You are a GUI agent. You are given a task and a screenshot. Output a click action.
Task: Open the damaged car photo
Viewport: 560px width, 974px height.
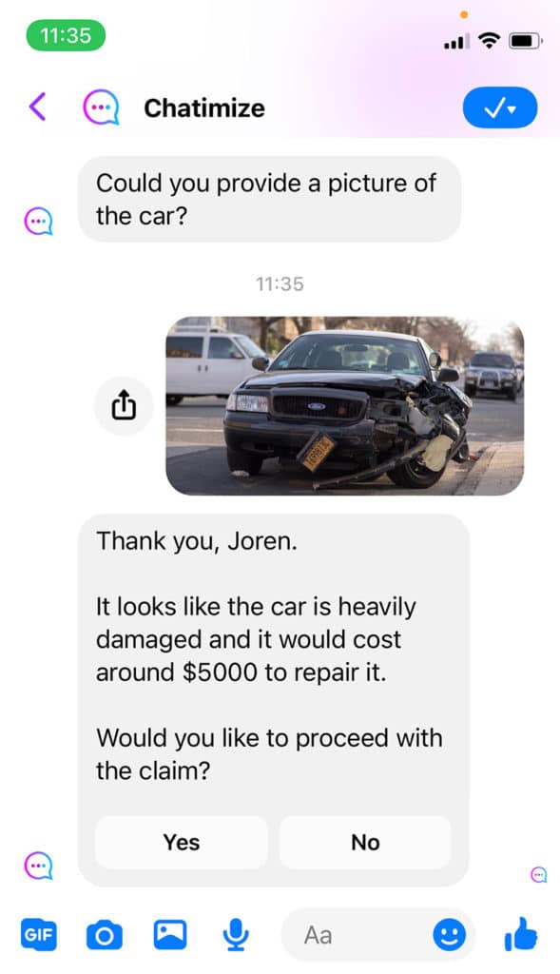pos(344,405)
